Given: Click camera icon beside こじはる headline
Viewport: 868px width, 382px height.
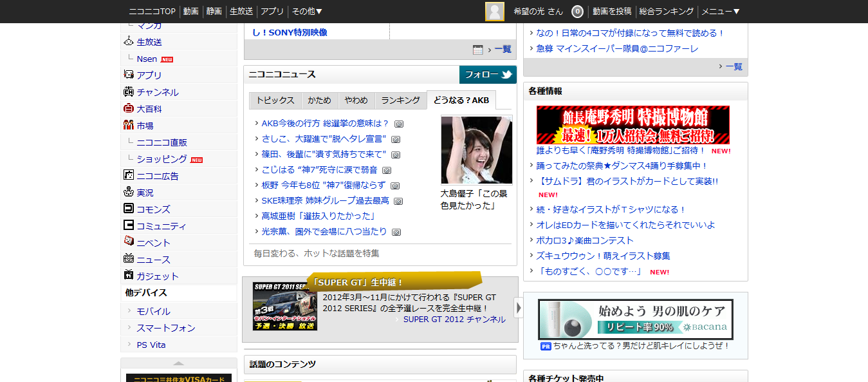Looking at the screenshot, I should (387, 170).
